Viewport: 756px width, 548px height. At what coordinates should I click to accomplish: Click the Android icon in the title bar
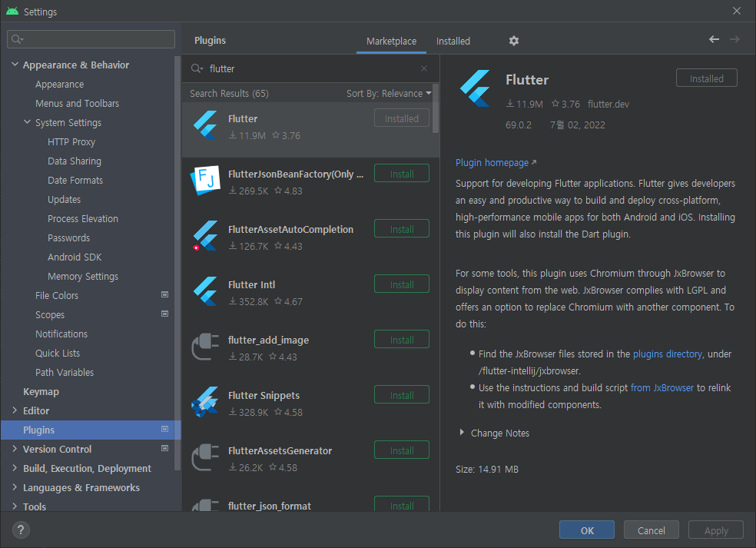(x=12, y=11)
